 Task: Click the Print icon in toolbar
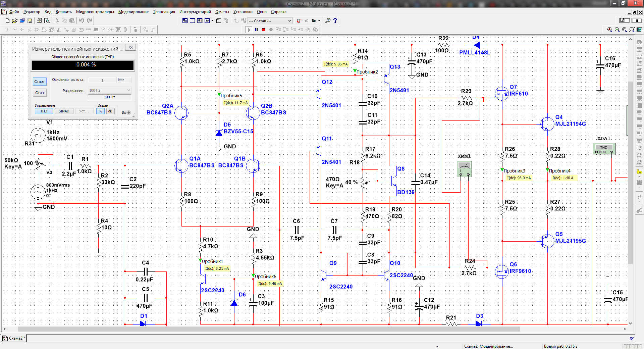pos(40,21)
